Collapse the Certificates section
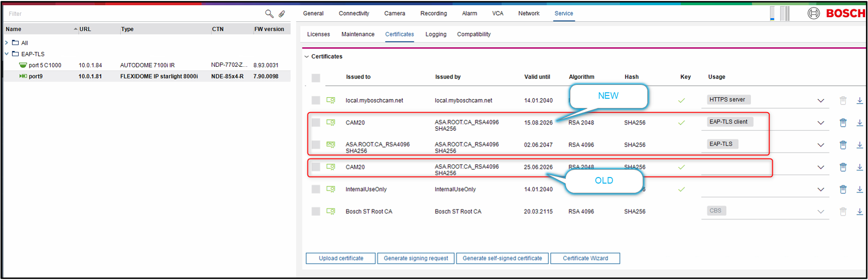 tap(307, 57)
